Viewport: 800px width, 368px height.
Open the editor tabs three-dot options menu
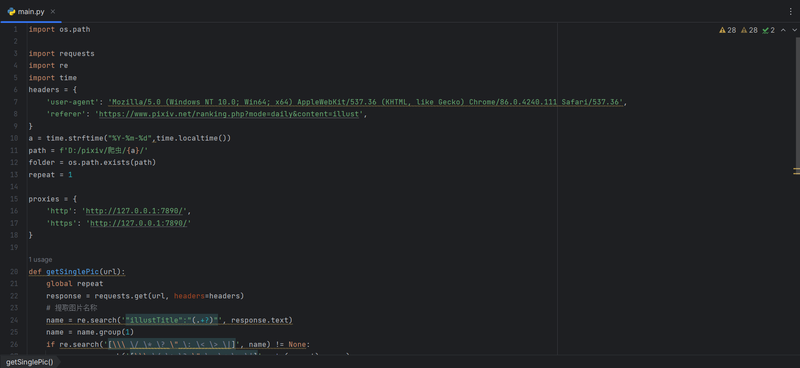coord(791,11)
